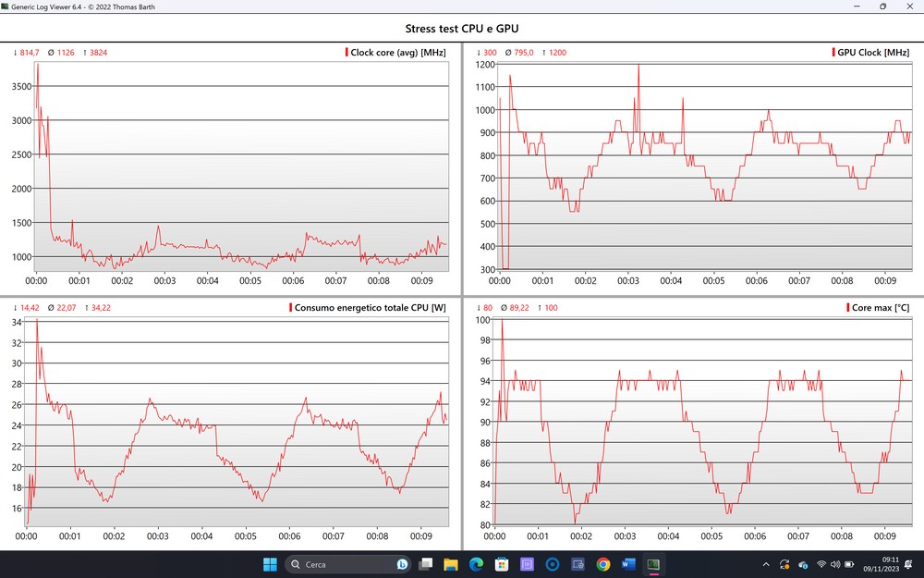Open the clock and date 09:11 panel

point(881,564)
